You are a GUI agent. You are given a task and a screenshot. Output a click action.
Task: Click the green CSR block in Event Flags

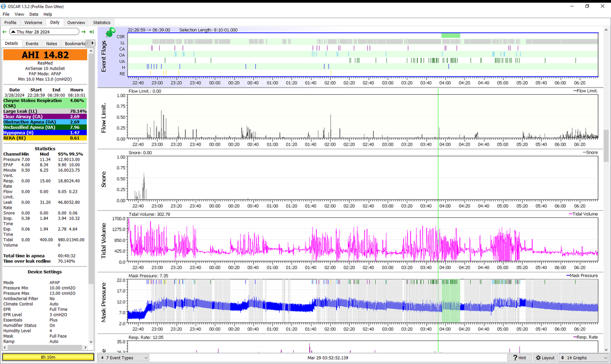[x=450, y=36]
